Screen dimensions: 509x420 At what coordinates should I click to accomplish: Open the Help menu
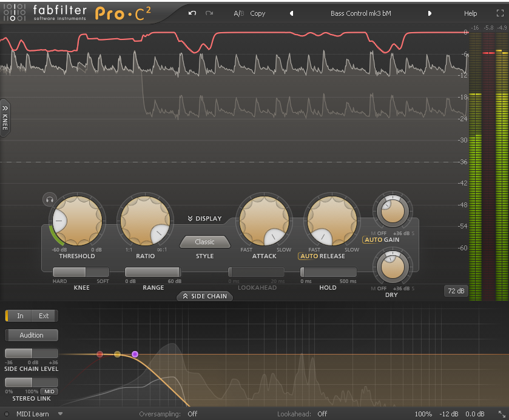(470, 13)
